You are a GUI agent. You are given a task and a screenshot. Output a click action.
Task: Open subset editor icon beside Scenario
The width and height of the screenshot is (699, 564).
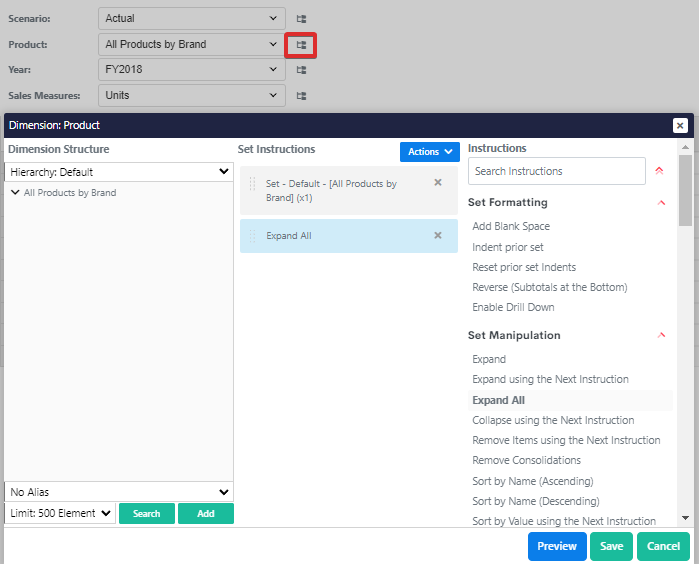[301, 19]
